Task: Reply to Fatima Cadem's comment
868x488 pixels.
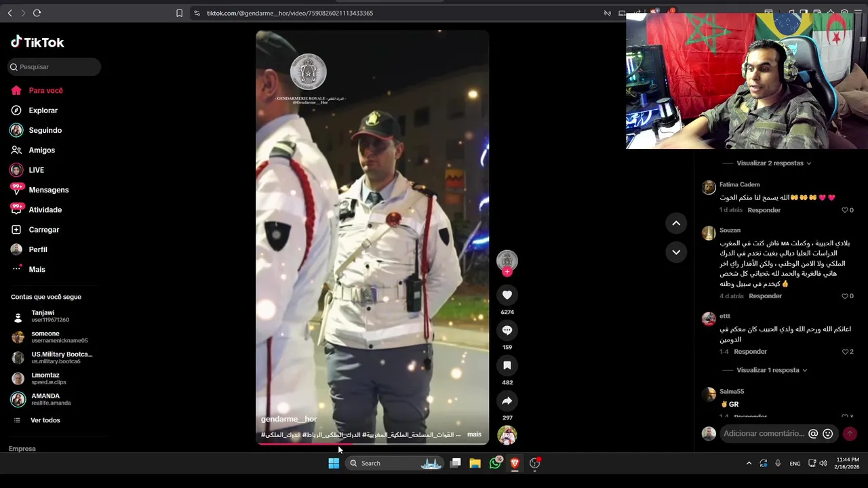Action: 764,210
